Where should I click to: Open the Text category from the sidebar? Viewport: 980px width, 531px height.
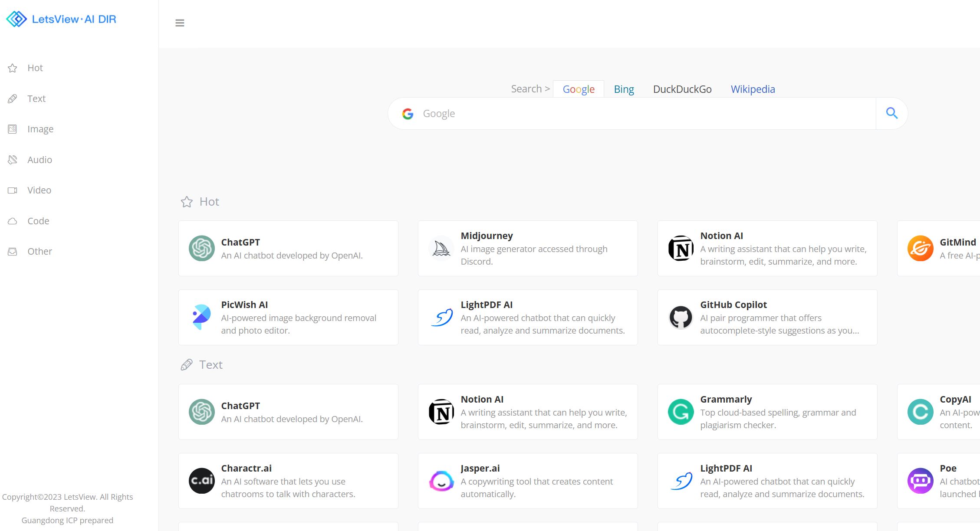36,98
